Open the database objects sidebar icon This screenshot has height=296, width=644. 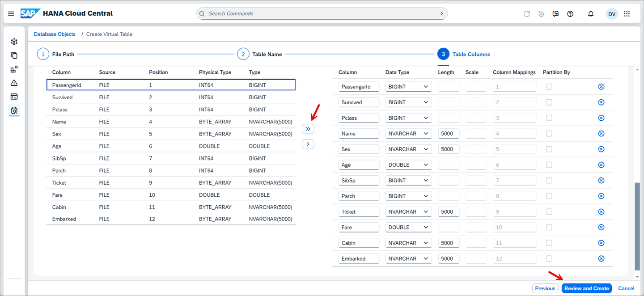[14, 110]
